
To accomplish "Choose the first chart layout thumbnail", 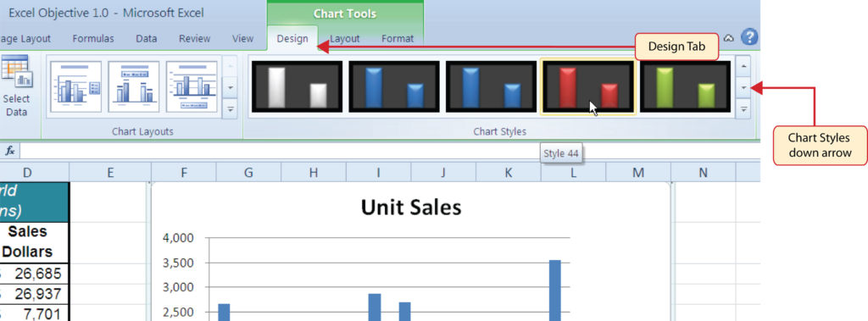I will 75,86.
